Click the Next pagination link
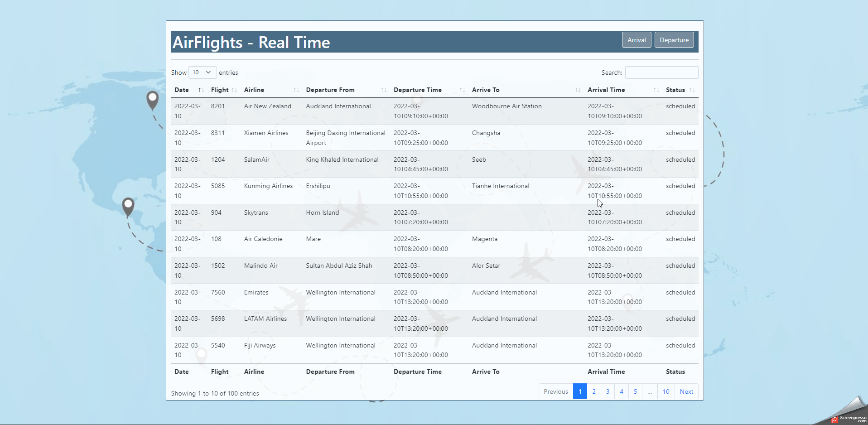This screenshot has height=425, width=868. point(686,391)
